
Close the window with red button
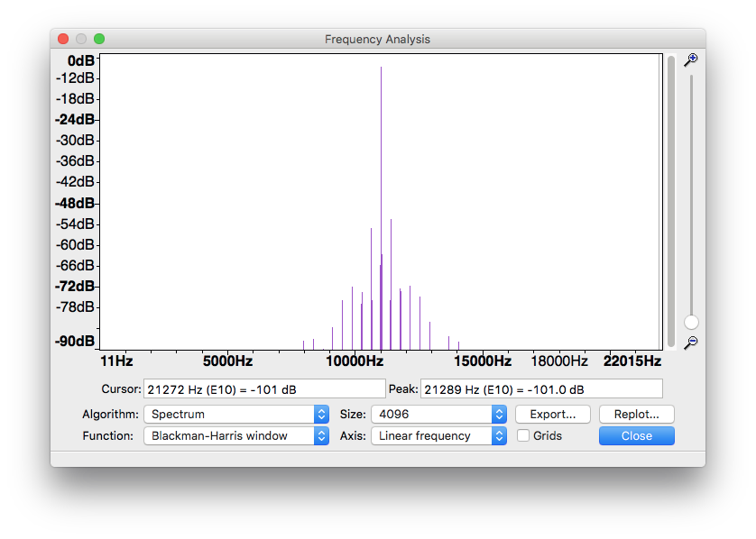tap(63, 39)
